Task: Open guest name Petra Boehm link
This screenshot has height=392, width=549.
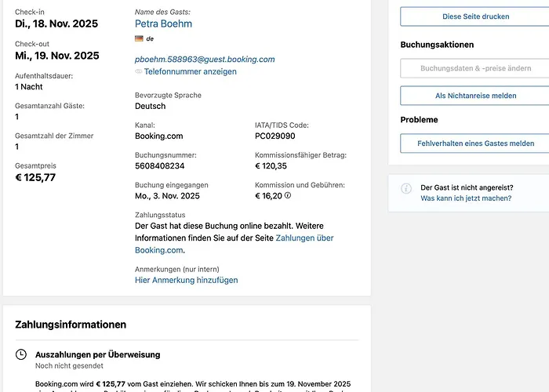Action: (163, 24)
